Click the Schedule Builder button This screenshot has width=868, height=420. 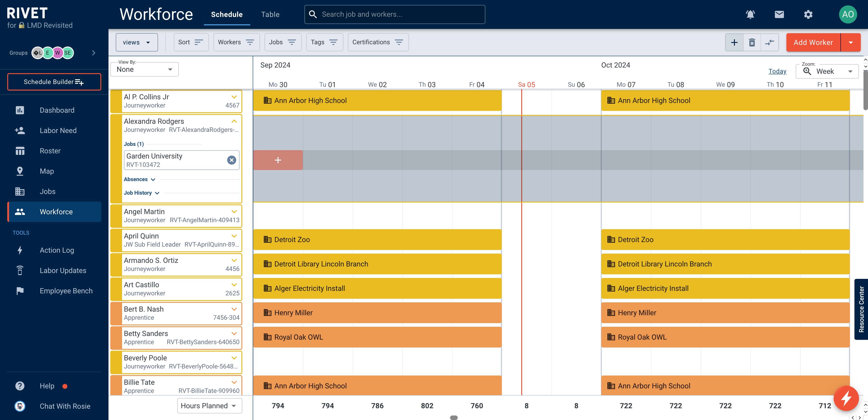(54, 82)
